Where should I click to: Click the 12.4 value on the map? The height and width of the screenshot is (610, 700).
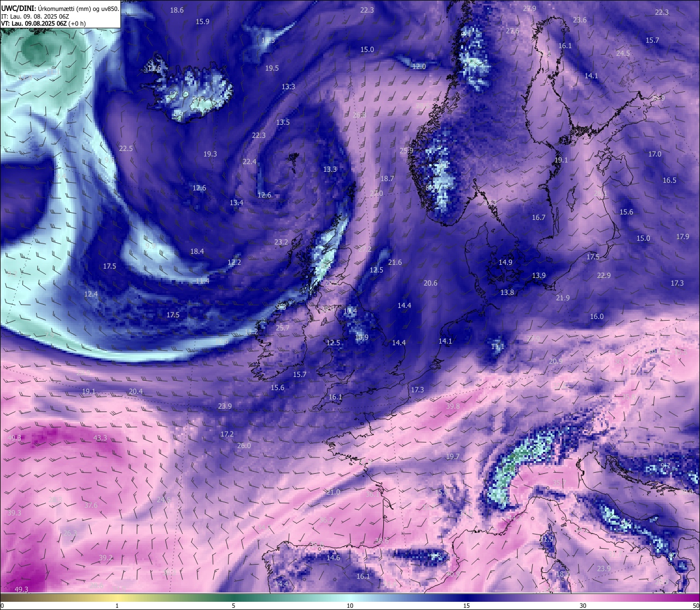91,294
